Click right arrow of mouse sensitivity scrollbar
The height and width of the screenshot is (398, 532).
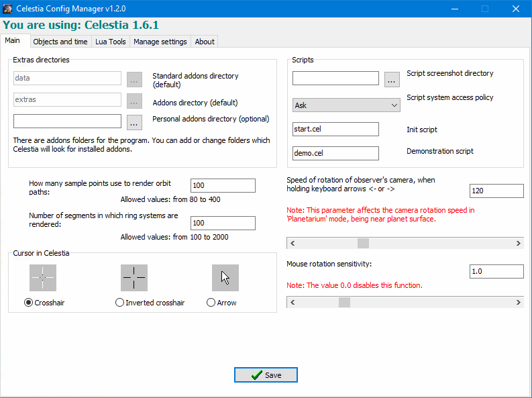tap(518, 302)
